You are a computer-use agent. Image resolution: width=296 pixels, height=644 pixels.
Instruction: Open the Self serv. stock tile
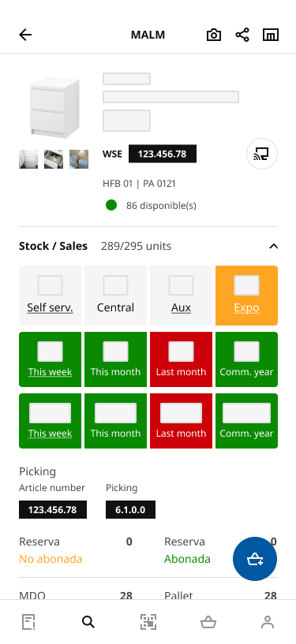(x=51, y=296)
